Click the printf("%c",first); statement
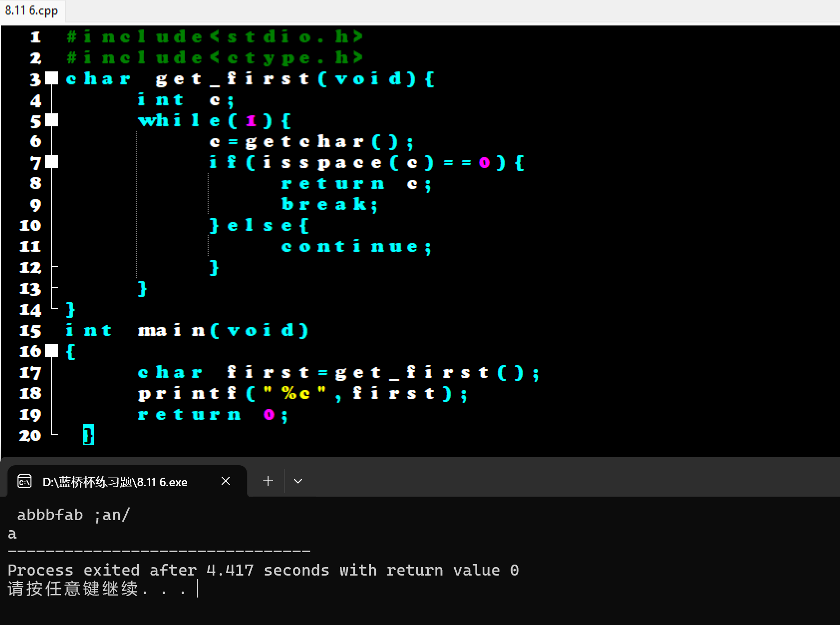This screenshot has height=625, width=840. 302,393
